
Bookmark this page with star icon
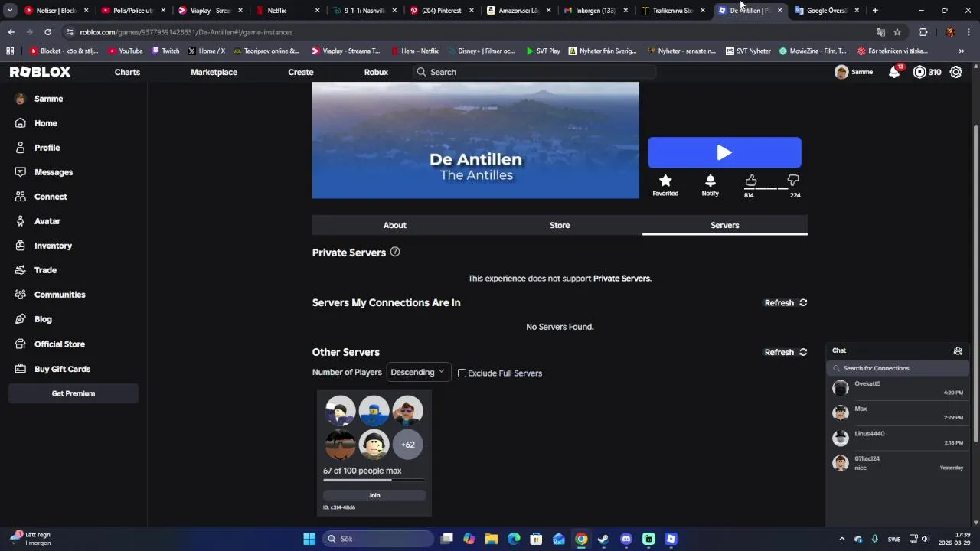[897, 32]
